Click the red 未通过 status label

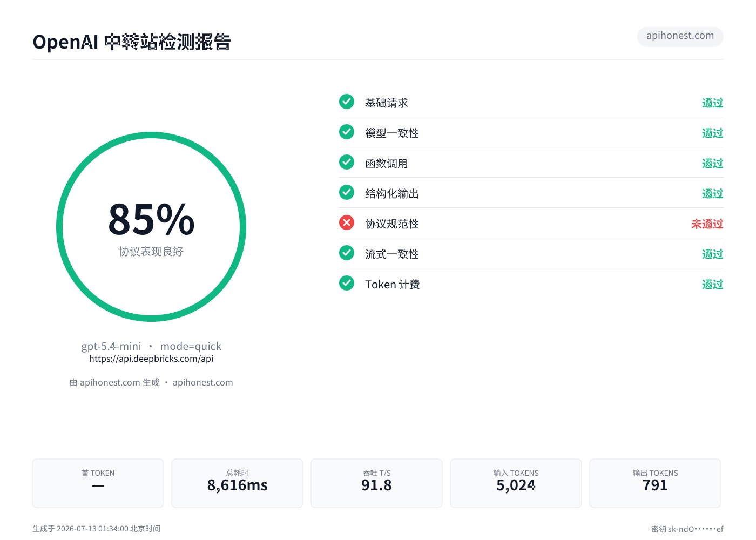tap(707, 224)
